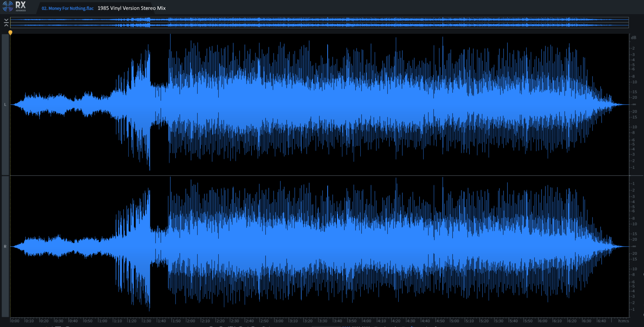Click the 6:00 mark on time ruler
Viewport: 644px width, 327px height.
[x=543, y=321]
